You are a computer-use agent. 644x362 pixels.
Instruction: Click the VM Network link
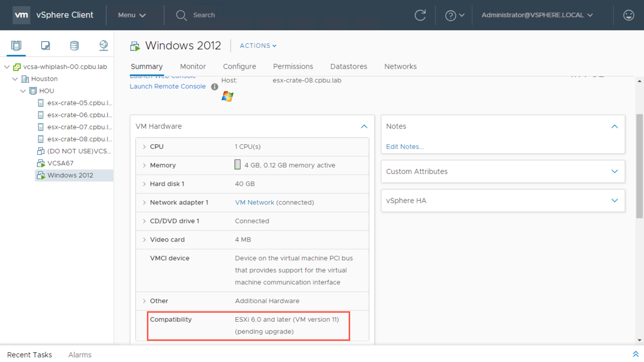pyautogui.click(x=255, y=203)
